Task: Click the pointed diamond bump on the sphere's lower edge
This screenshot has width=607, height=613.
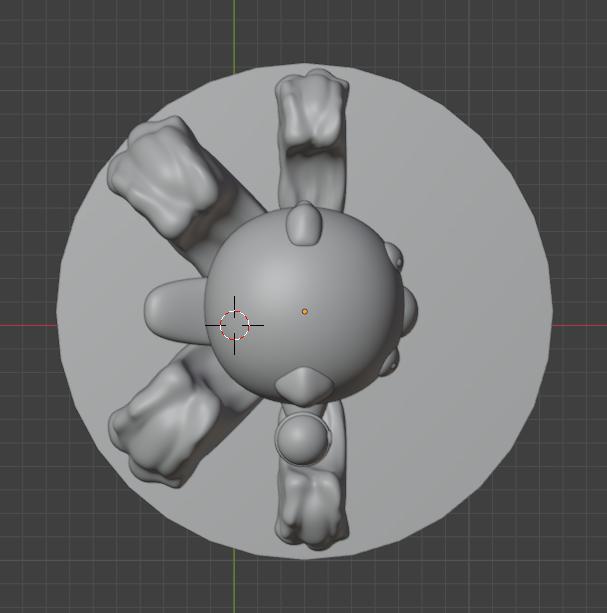Action: point(304,385)
